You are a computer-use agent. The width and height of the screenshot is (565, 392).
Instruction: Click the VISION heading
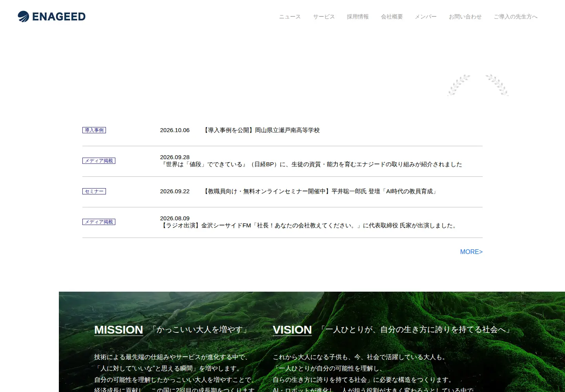coord(292,330)
